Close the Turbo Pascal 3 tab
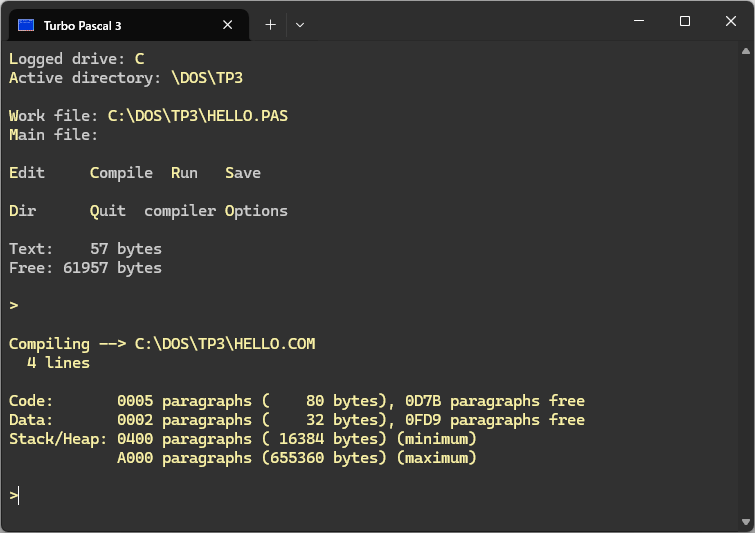Image resolution: width=755 pixels, height=533 pixels. [x=228, y=25]
